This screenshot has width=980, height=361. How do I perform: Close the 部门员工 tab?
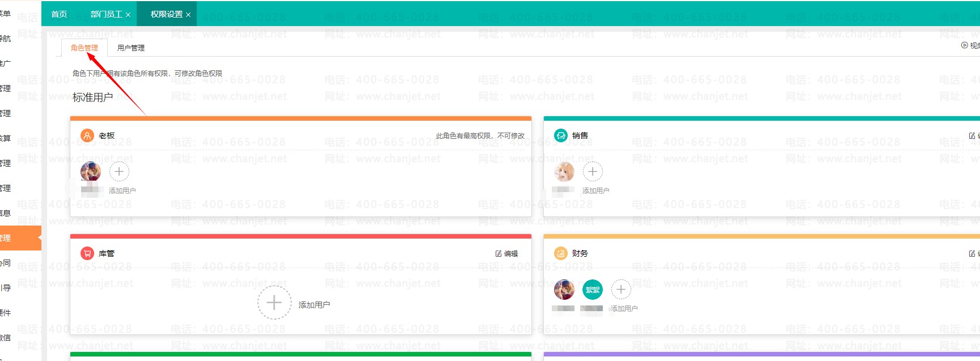point(128,15)
